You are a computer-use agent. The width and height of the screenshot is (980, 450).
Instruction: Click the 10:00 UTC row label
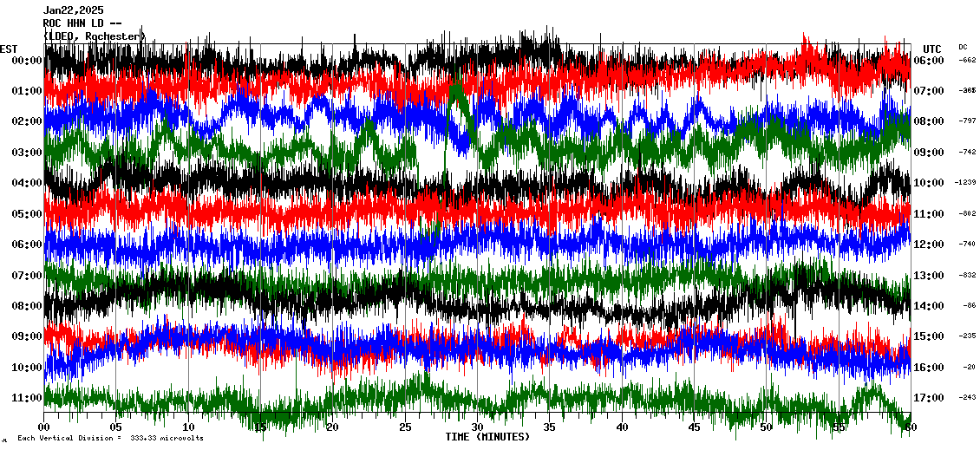tap(929, 183)
